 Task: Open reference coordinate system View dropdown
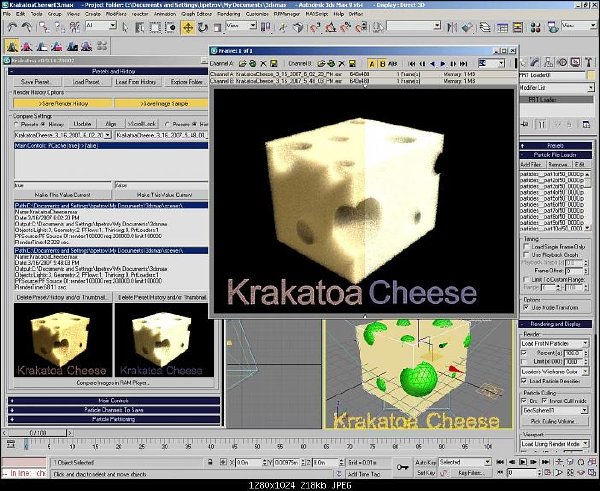(x=241, y=26)
